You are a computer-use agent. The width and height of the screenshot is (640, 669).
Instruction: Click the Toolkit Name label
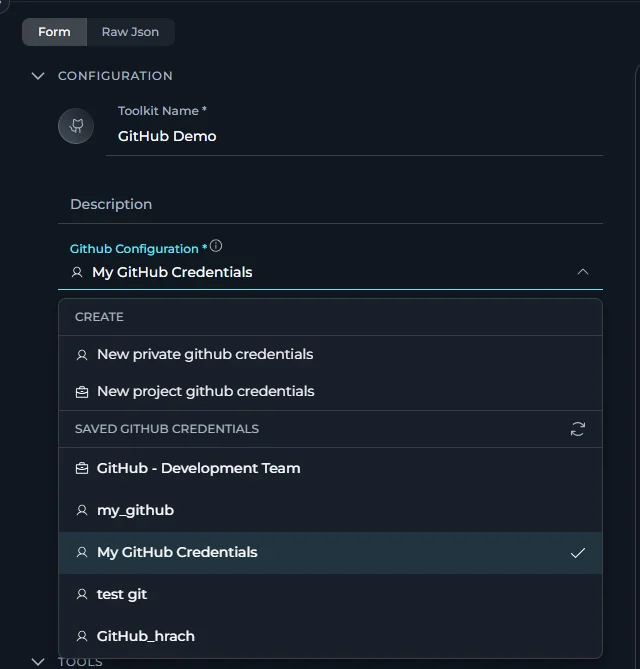[162, 111]
